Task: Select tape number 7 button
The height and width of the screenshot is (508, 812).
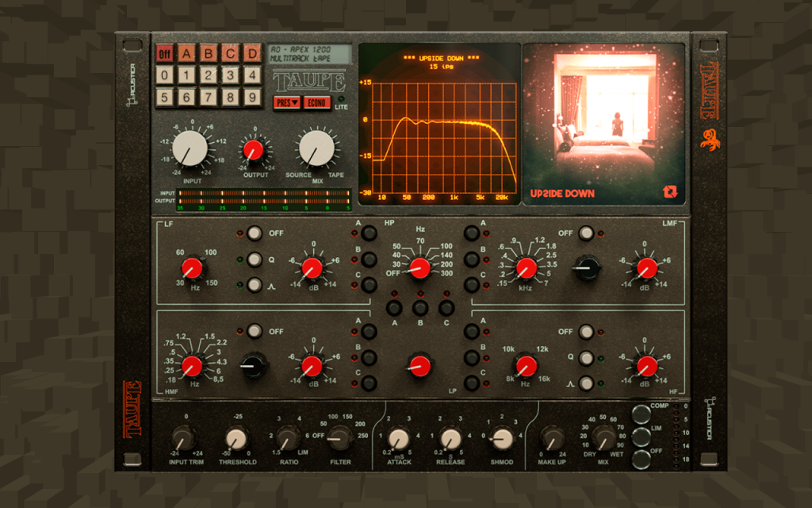Action: click(209, 97)
